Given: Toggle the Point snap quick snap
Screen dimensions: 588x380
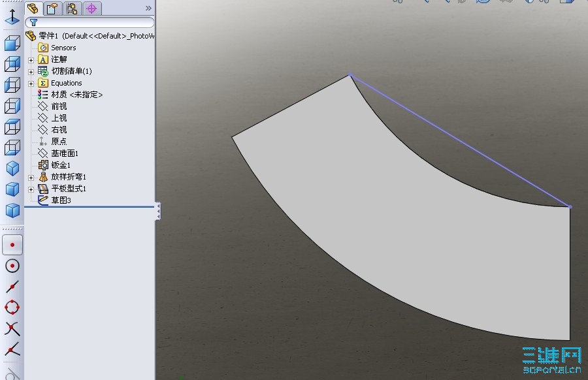Looking at the screenshot, I should point(12,245).
